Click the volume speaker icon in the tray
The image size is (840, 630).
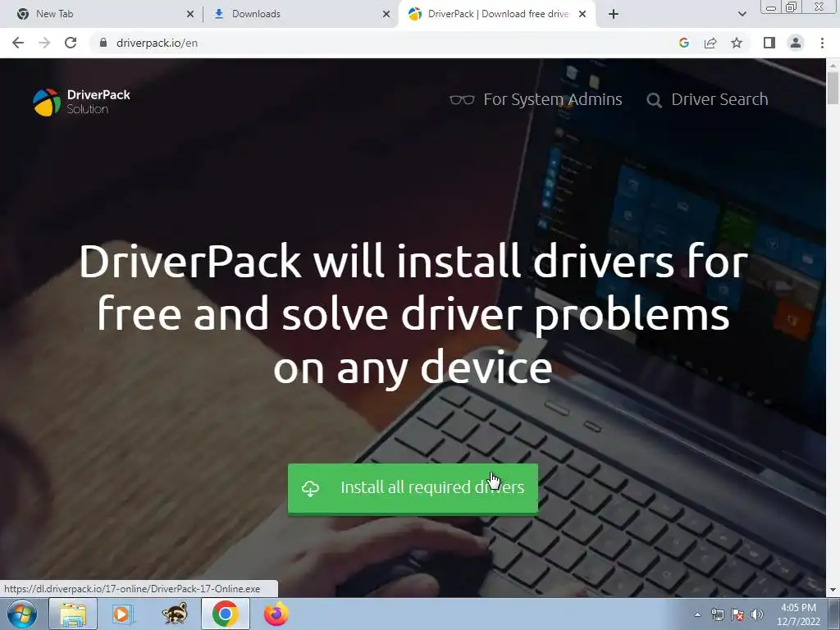[x=757, y=615]
